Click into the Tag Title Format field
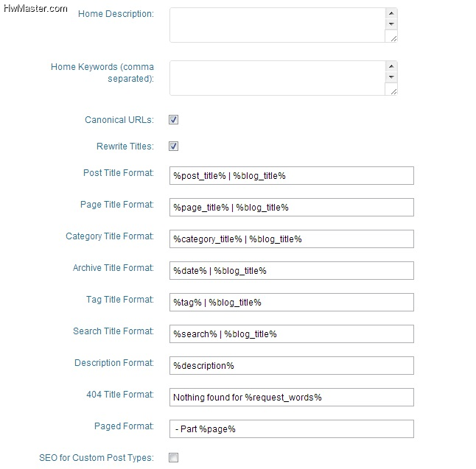This screenshot has height=469, width=476. (292, 302)
